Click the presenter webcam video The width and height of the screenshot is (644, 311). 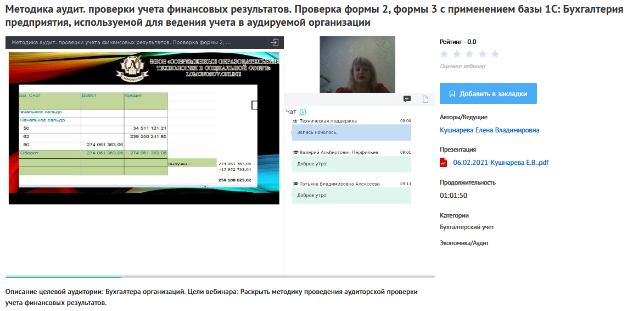coord(357,64)
